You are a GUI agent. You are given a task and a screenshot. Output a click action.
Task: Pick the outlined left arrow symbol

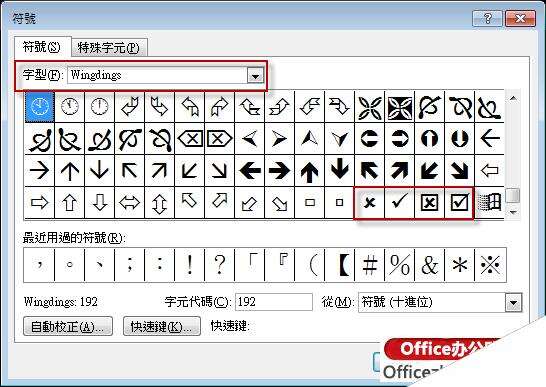click(x=490, y=171)
